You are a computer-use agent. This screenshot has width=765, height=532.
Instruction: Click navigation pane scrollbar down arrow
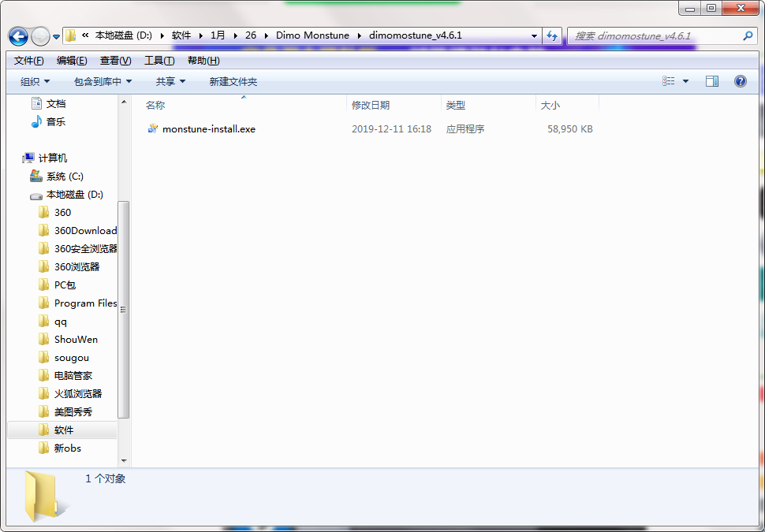click(124, 461)
